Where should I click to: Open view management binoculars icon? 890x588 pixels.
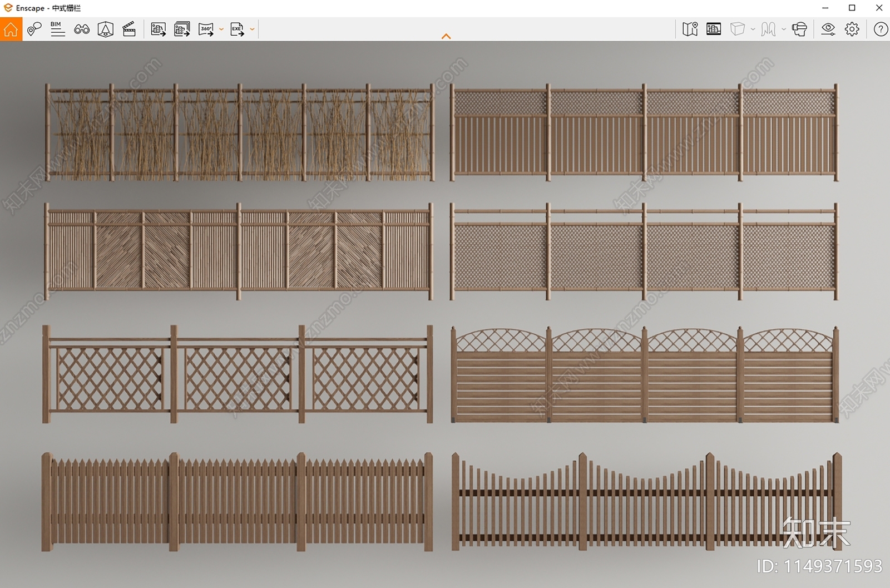82,29
